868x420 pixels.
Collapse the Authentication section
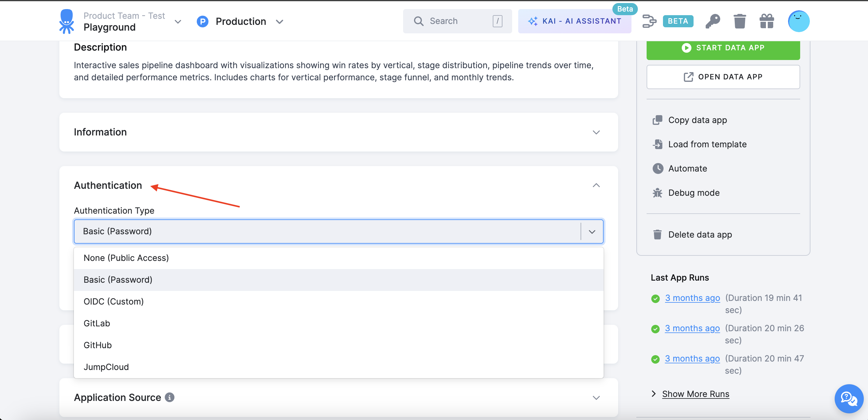click(596, 185)
